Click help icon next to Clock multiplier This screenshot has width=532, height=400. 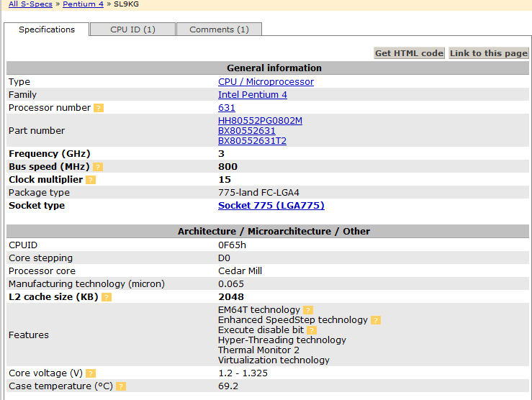[91, 180]
